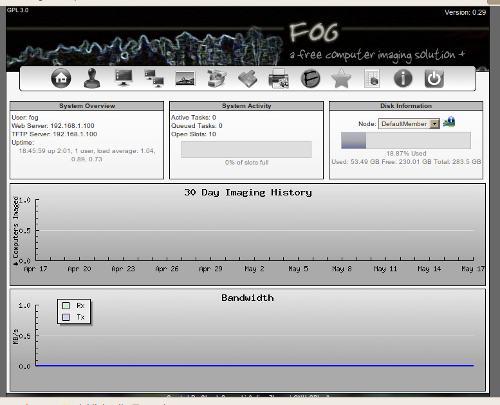The width and height of the screenshot is (500, 405).
Task: Open Printer Management icon
Action: tap(279, 78)
